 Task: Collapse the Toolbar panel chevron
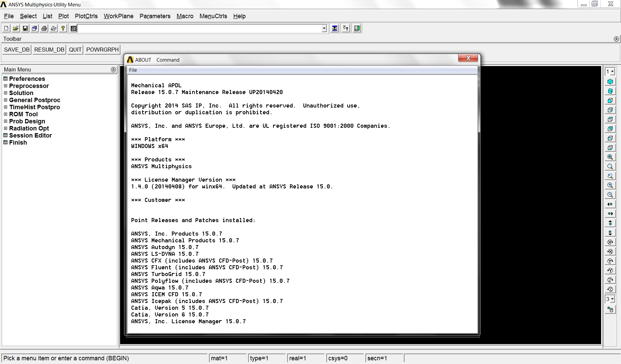click(x=616, y=39)
